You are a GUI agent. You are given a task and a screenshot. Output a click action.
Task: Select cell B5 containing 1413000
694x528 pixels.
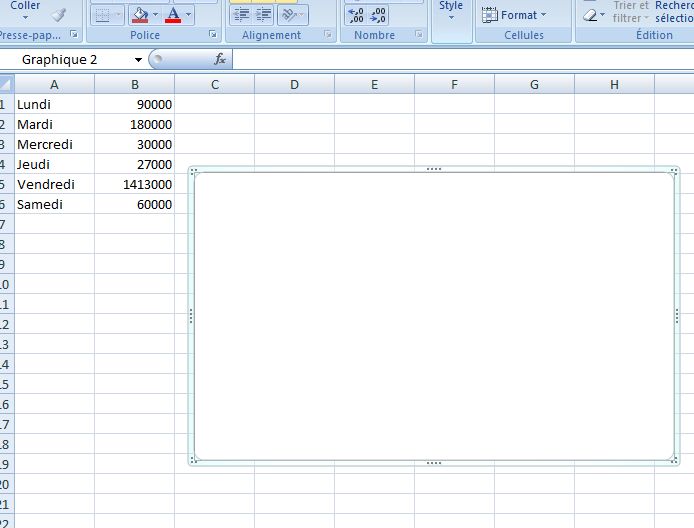[x=134, y=184]
